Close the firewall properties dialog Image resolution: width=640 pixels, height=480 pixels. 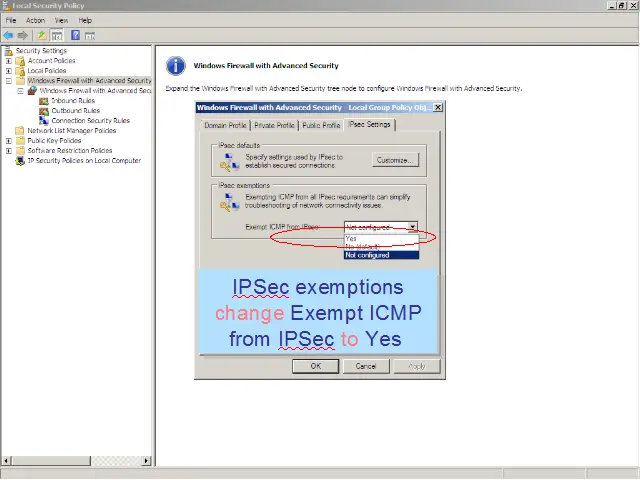438,107
